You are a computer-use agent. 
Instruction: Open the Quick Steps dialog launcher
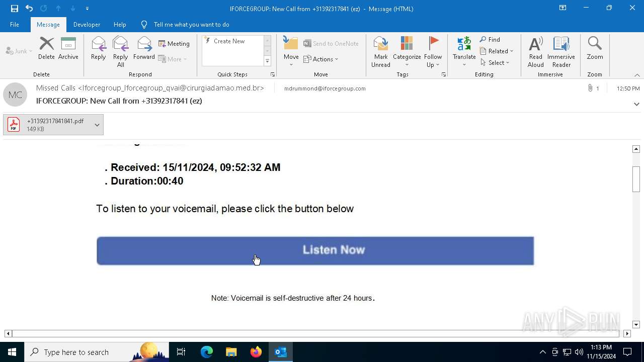(x=273, y=74)
